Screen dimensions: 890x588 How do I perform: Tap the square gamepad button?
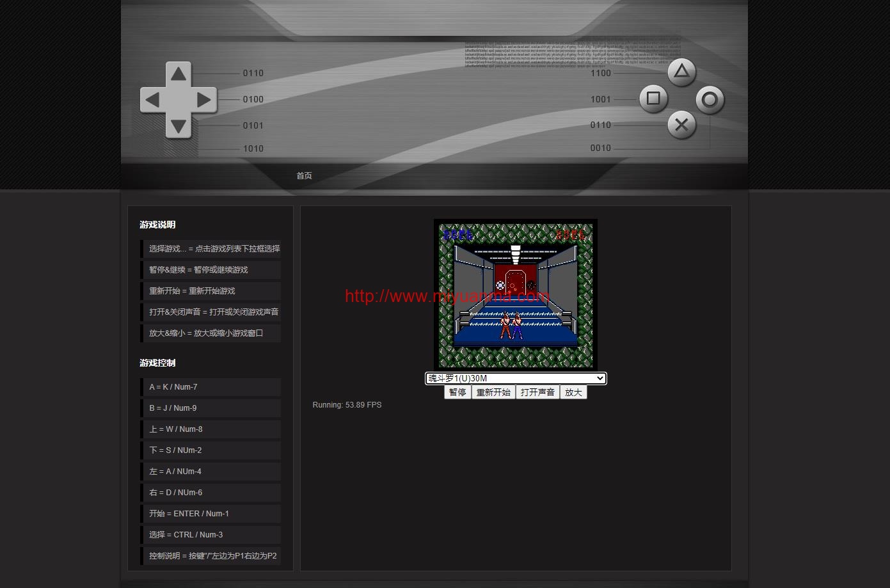tap(653, 99)
